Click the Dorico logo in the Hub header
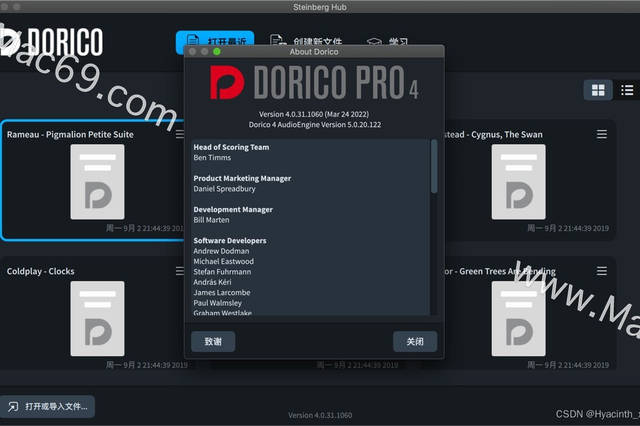 point(51,41)
